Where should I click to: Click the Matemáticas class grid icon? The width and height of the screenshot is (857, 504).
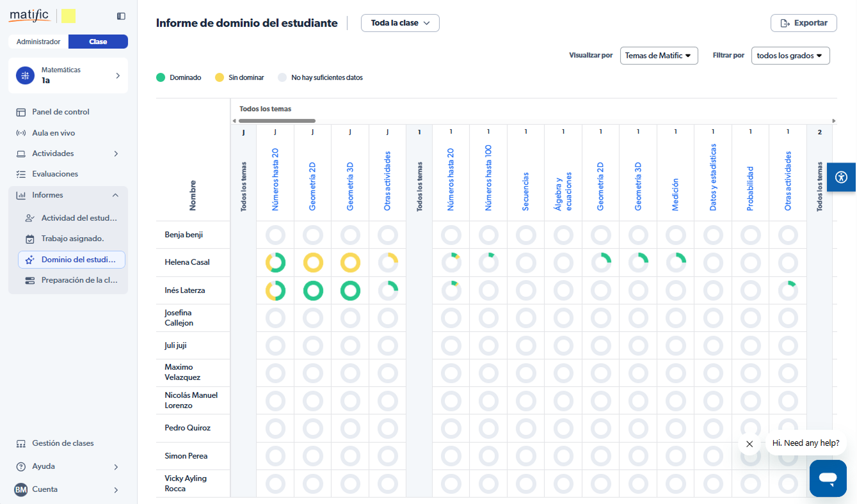pyautogui.click(x=25, y=75)
